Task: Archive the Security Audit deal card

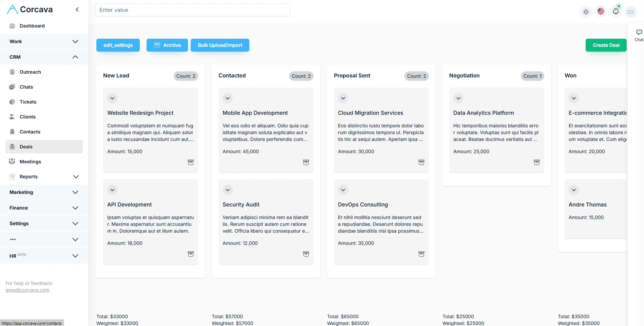Action: coord(306,254)
